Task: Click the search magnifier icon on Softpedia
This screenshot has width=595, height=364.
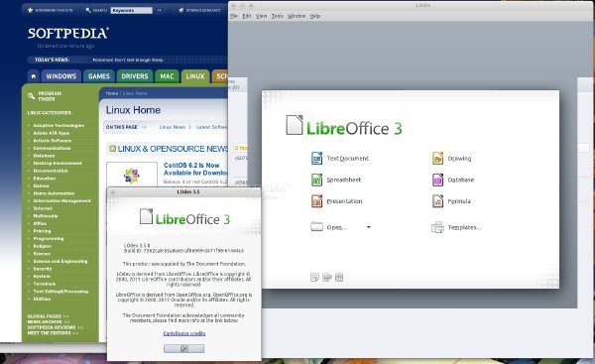Action: (88, 10)
